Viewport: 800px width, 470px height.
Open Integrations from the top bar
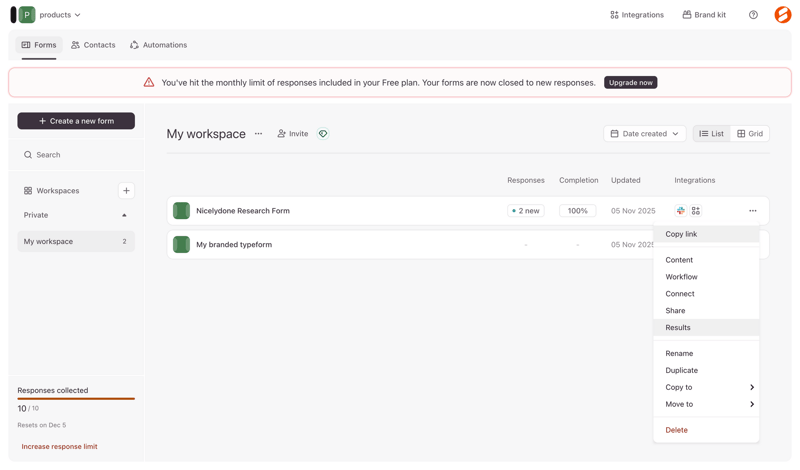click(x=637, y=15)
